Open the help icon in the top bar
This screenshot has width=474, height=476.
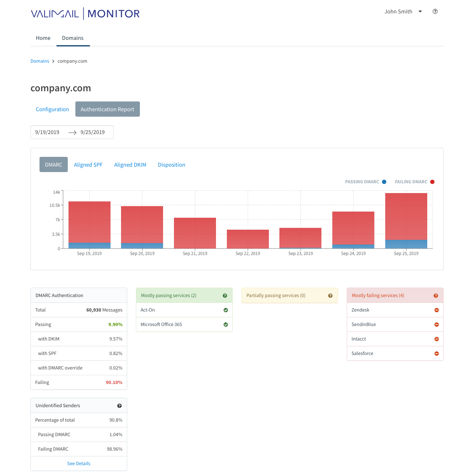click(x=435, y=11)
